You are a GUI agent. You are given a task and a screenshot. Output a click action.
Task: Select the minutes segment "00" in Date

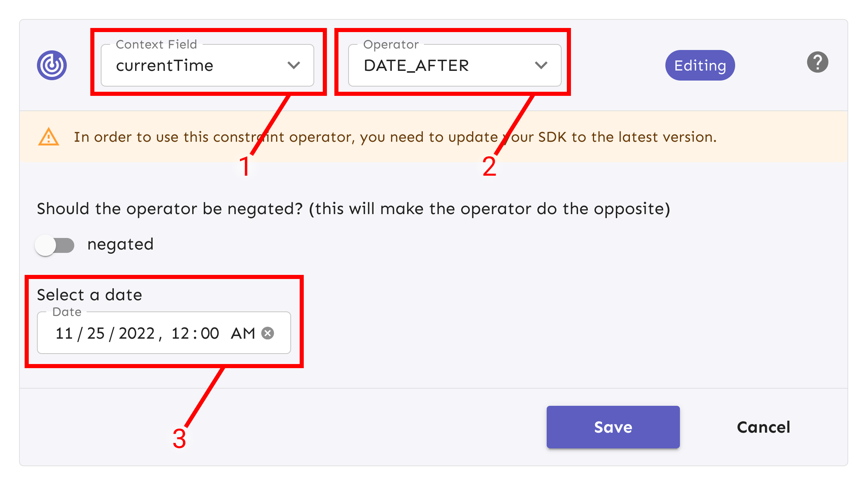210,333
